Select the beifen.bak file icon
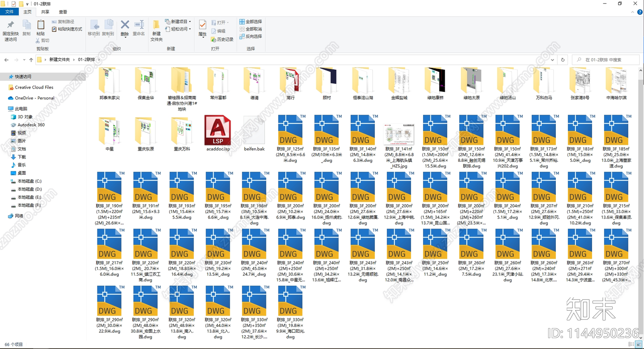The image size is (644, 349). pyautogui.click(x=254, y=130)
